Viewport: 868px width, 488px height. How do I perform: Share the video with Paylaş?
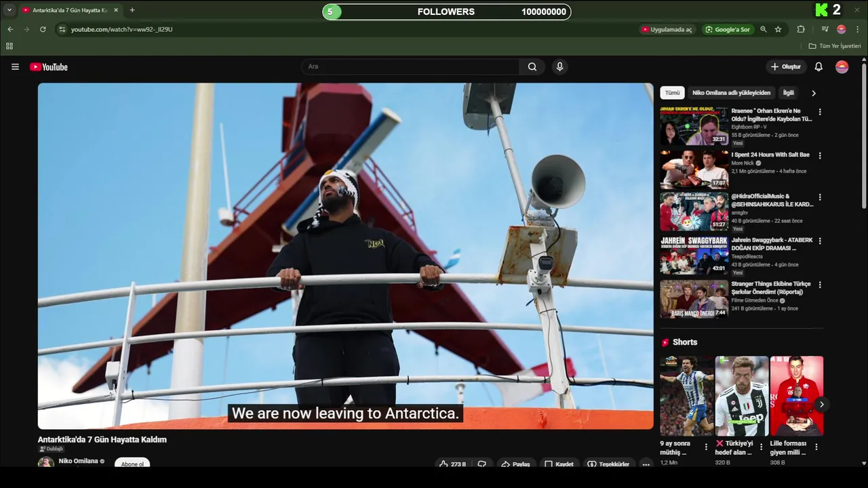tap(515, 464)
